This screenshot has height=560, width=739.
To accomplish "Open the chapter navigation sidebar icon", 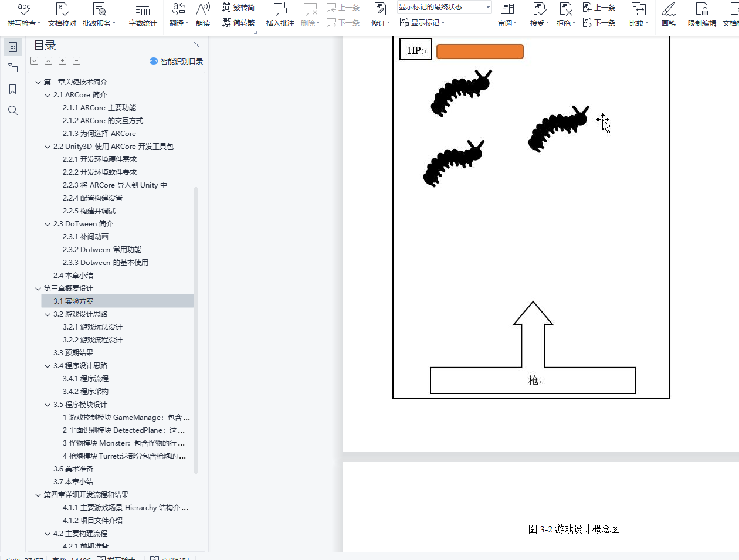I will pyautogui.click(x=13, y=68).
